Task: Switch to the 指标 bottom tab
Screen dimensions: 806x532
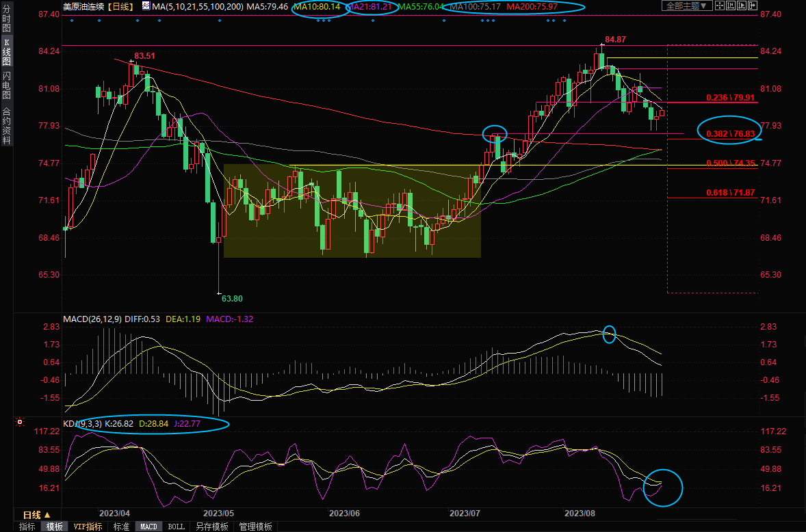Action: tap(27, 527)
